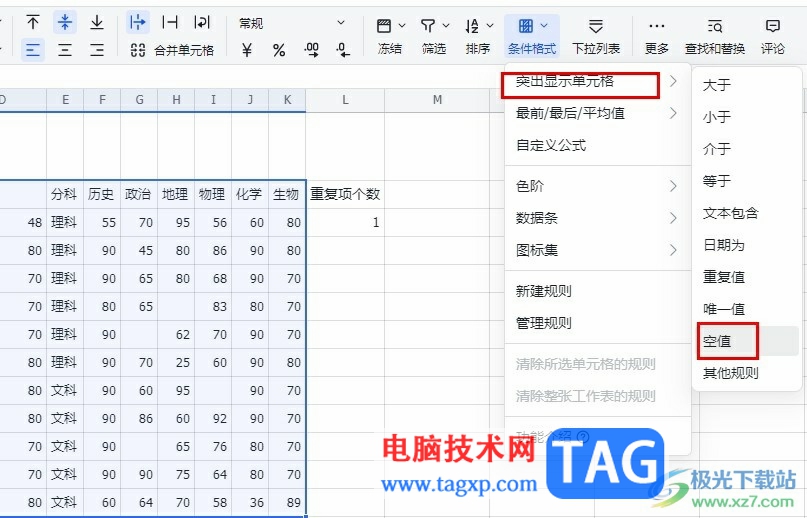Viewport: 807px width, 518px height.
Task: Select 等于 rule option
Action: (x=747, y=181)
